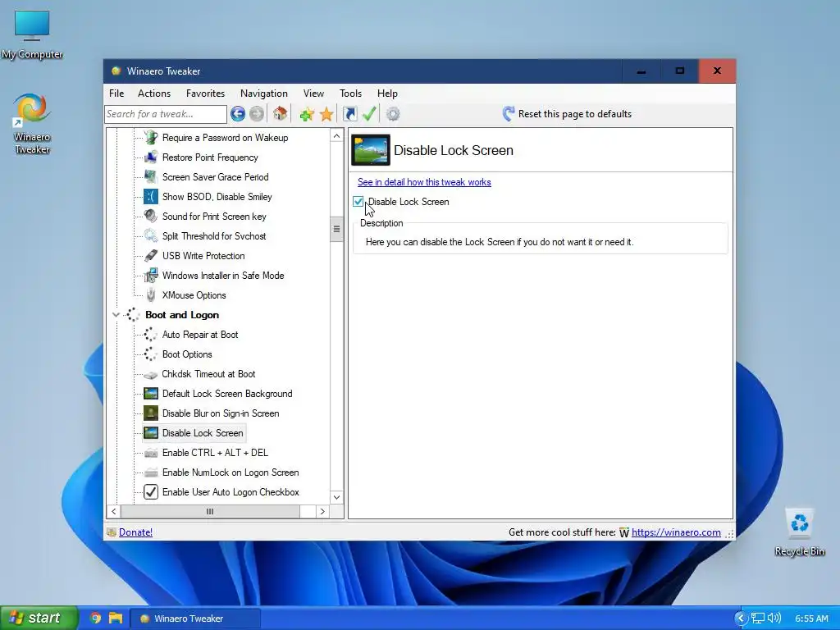Viewport: 840px width, 630px height.
Task: Click the Require a Password on Wakeup icon
Action: [x=151, y=138]
